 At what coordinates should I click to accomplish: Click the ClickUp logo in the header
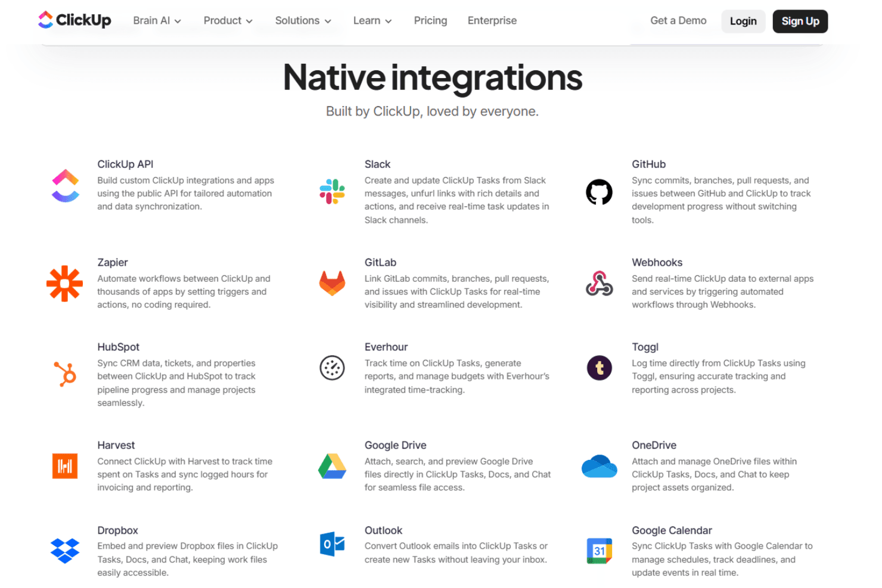[74, 20]
